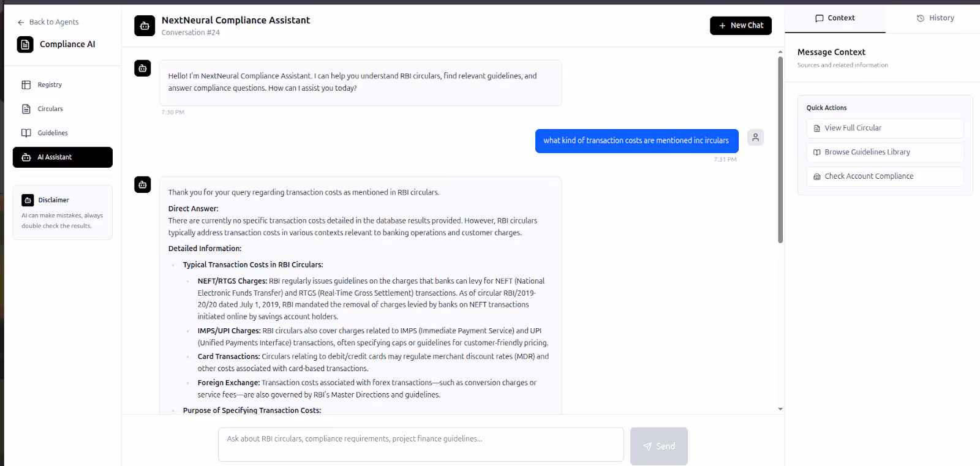
Task: Click the NEFT/RTGS Charges bullet label
Action: click(x=232, y=281)
